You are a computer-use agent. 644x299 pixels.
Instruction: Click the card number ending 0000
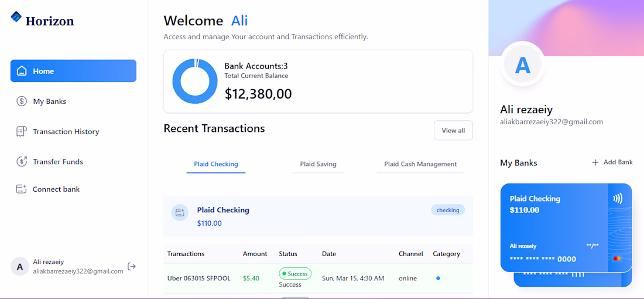coord(543,259)
